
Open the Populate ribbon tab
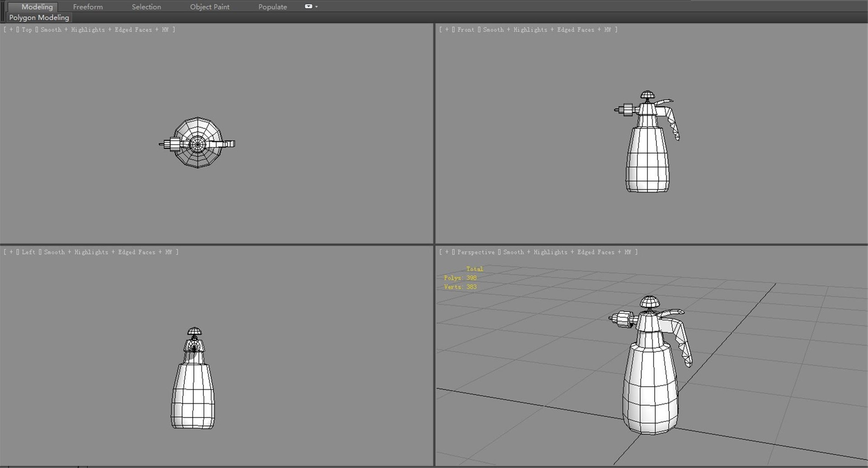pos(273,7)
